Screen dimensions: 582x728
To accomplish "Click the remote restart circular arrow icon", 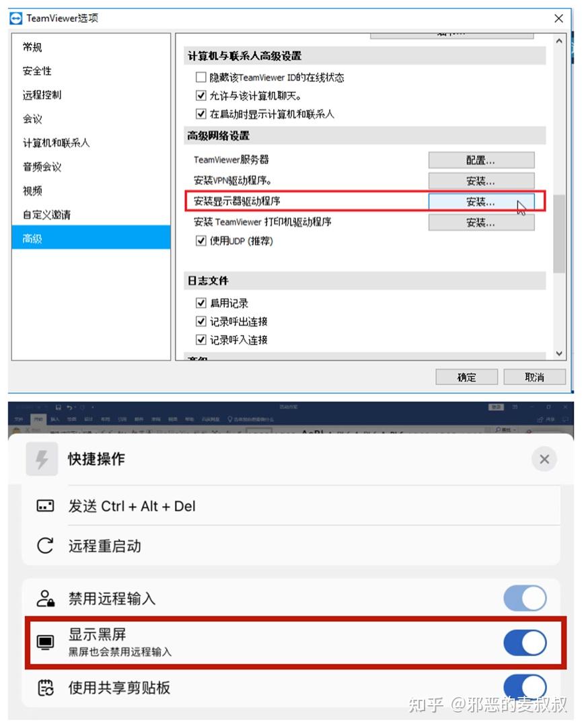I will pos(45,546).
